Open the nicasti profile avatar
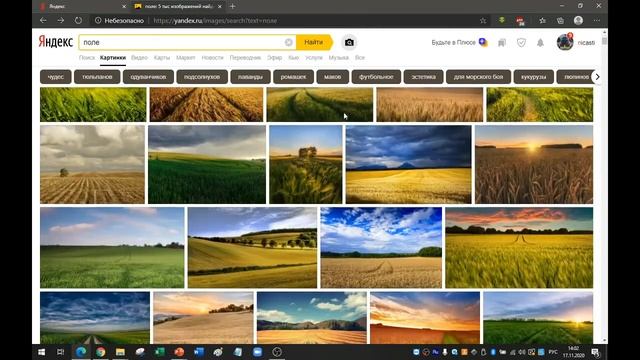This screenshot has width=640, height=360. coord(565,42)
